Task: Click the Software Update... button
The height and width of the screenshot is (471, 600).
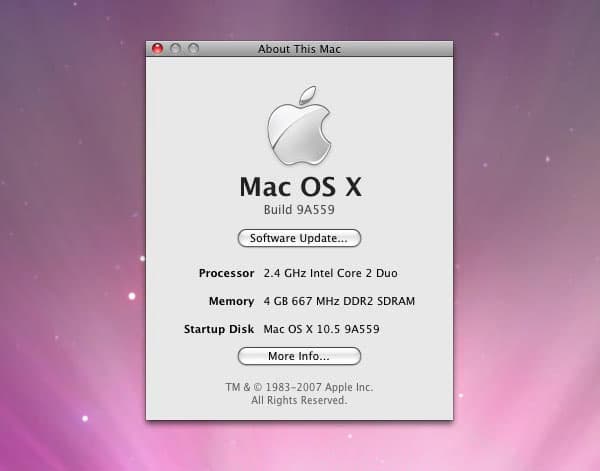Action: (299, 238)
